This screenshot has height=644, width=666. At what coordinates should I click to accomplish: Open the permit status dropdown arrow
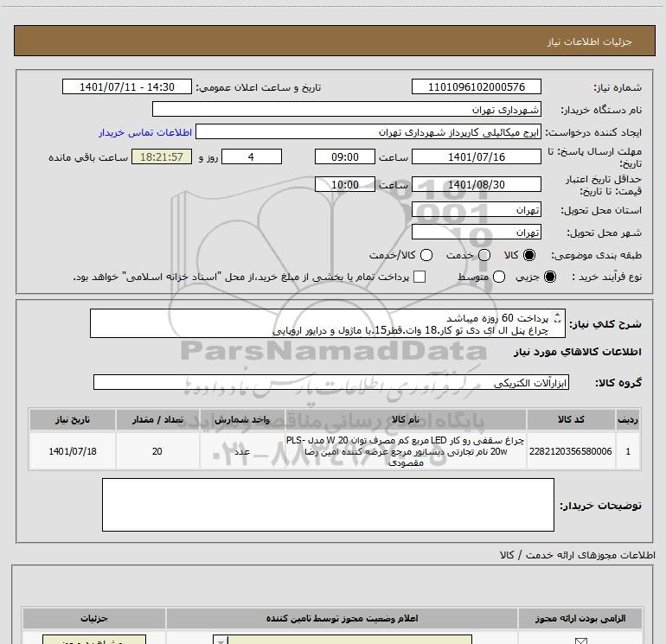221,641
